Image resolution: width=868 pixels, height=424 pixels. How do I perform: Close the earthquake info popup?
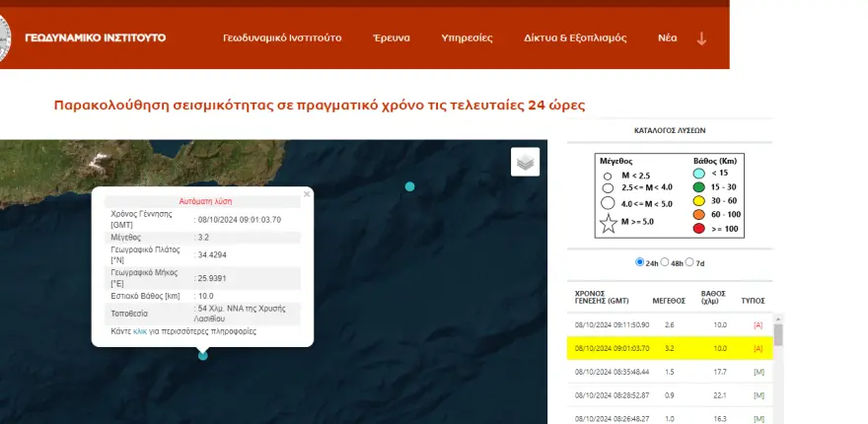pyautogui.click(x=307, y=194)
